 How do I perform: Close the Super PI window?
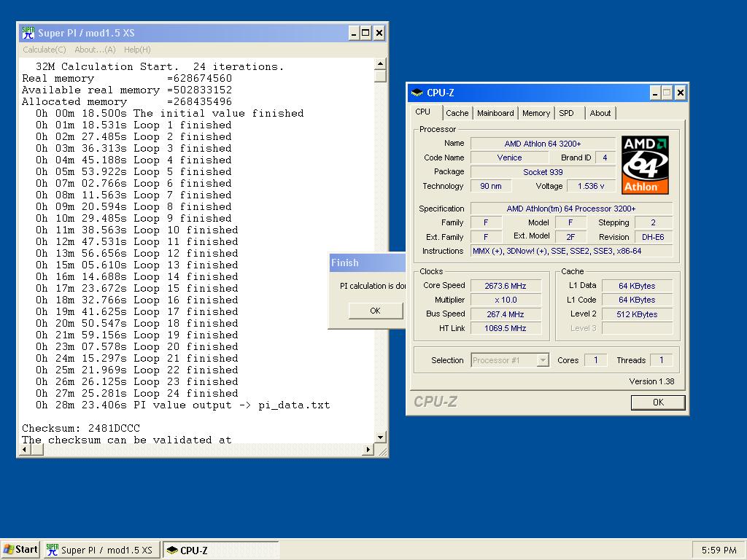(379, 33)
